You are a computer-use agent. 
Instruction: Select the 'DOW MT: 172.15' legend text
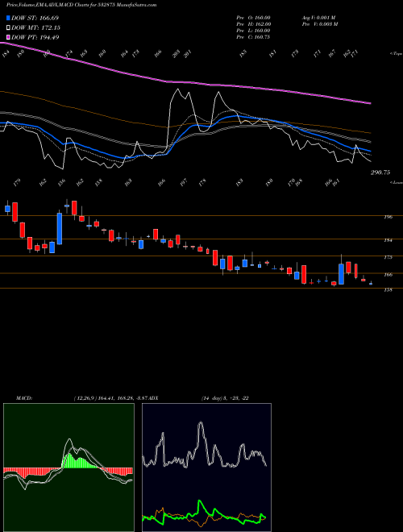(35, 27)
